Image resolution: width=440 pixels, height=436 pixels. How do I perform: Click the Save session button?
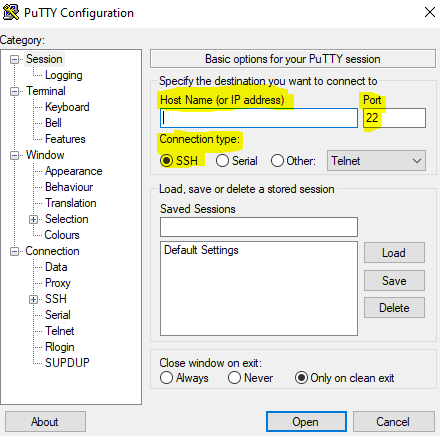click(394, 281)
